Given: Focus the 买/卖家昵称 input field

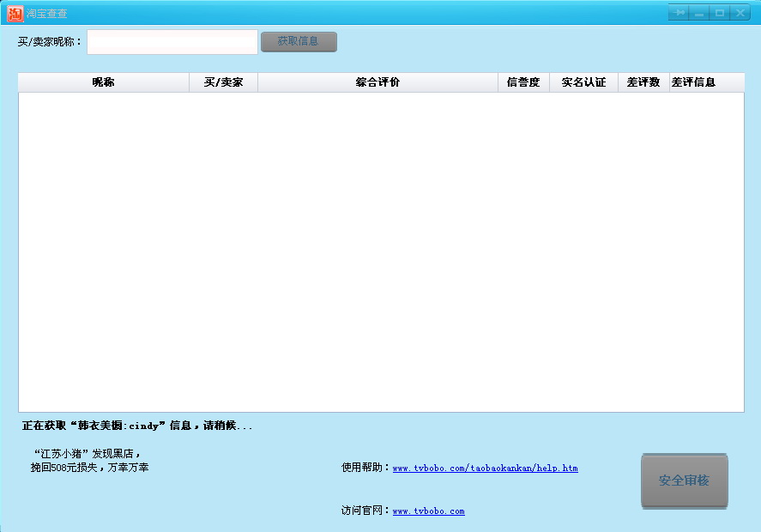Looking at the screenshot, I should tap(172, 42).
